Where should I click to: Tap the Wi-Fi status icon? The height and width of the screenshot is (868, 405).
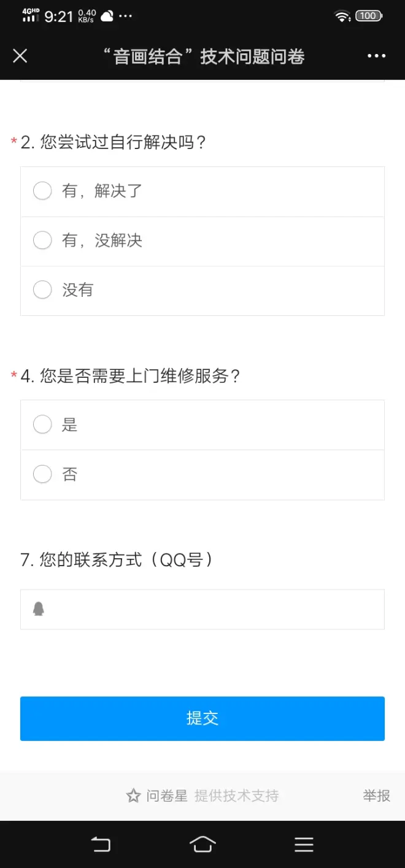click(x=342, y=16)
